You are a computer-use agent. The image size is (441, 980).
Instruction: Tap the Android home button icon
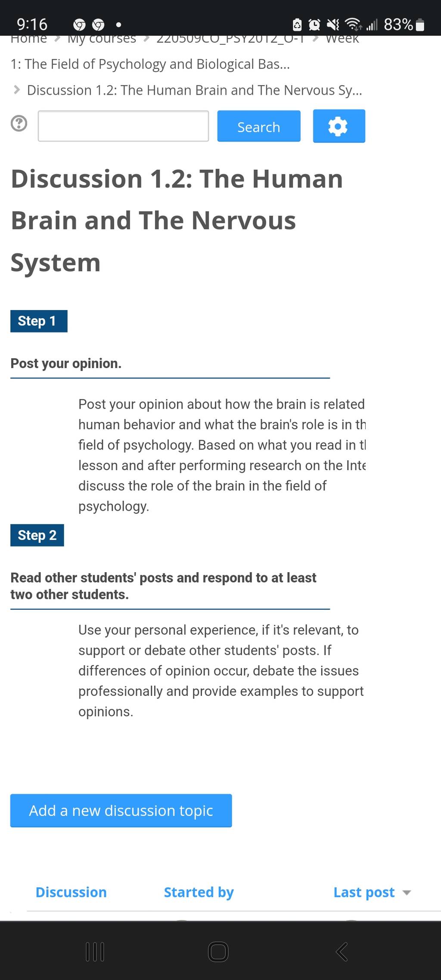coord(218,952)
